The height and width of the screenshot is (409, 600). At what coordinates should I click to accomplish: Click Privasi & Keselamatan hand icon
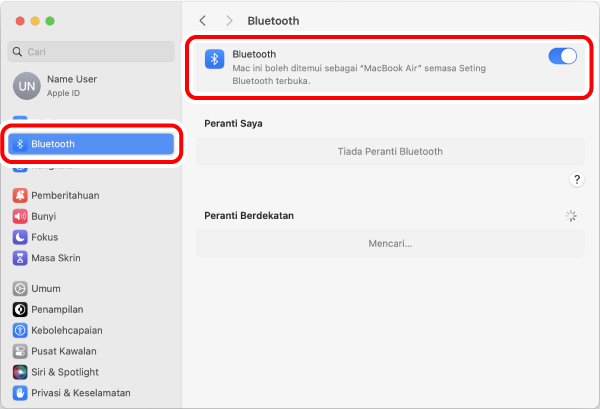coord(20,393)
